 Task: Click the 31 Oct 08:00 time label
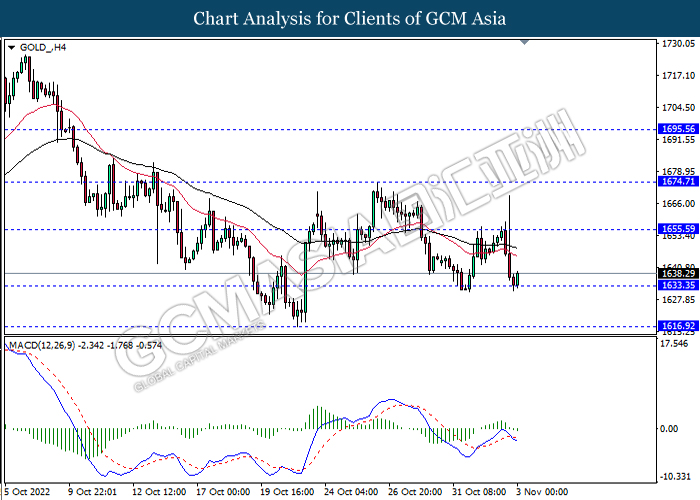pyautogui.click(x=479, y=492)
